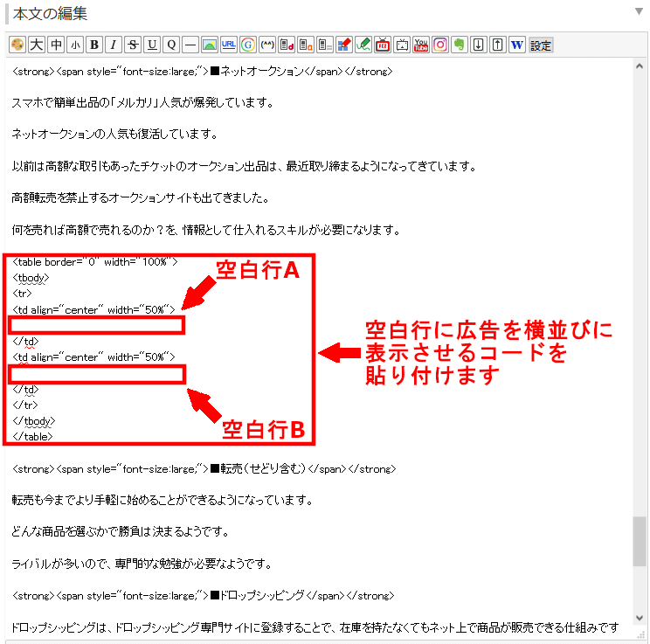The image size is (650, 644).
Task: Click the green pen signature icon
Action: [x=363, y=45]
